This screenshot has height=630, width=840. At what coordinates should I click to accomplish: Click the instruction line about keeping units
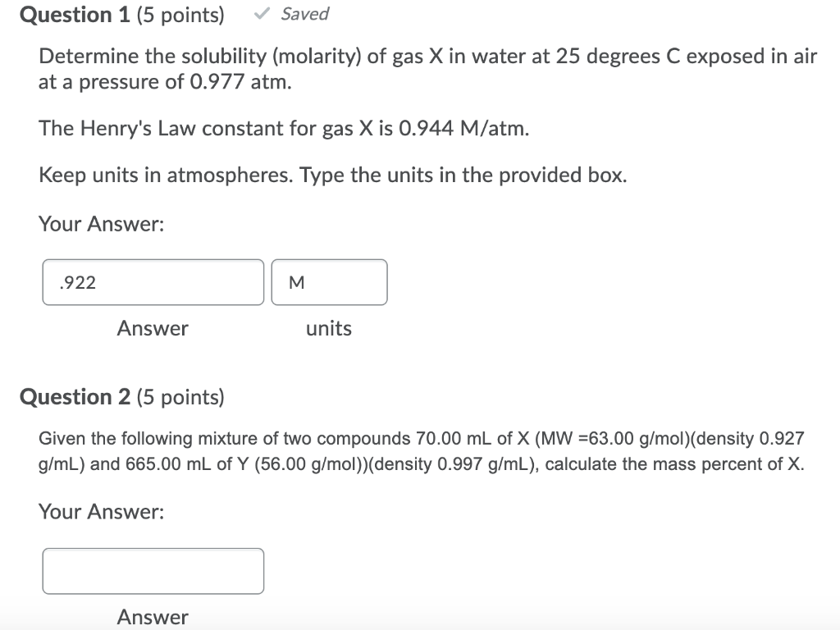pos(332,175)
